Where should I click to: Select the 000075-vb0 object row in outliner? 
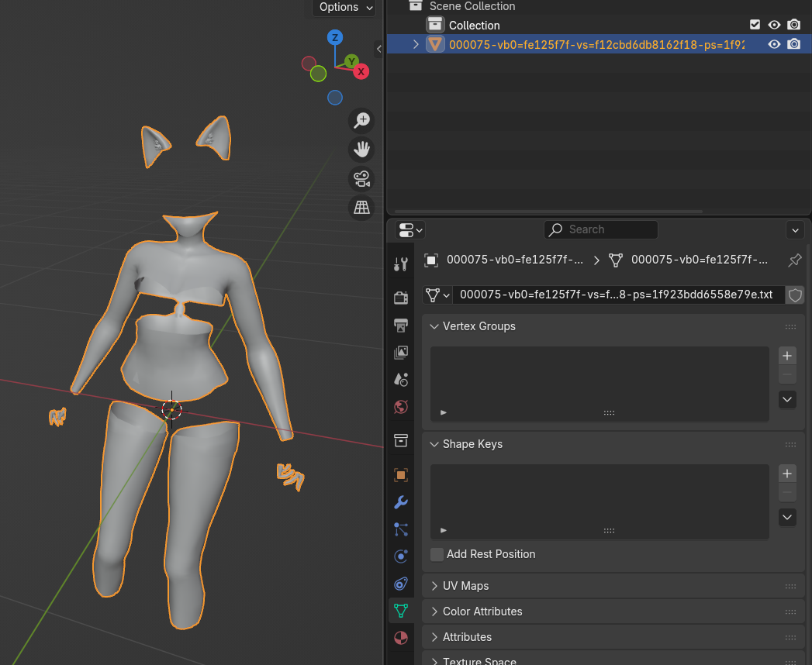599,44
